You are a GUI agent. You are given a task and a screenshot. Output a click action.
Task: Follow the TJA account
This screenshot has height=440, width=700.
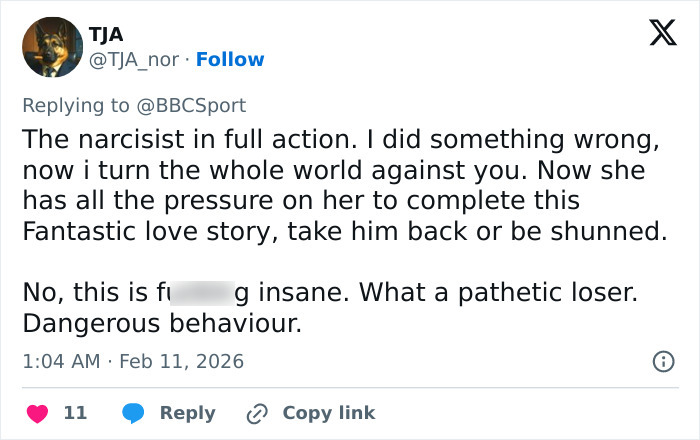[x=230, y=59]
